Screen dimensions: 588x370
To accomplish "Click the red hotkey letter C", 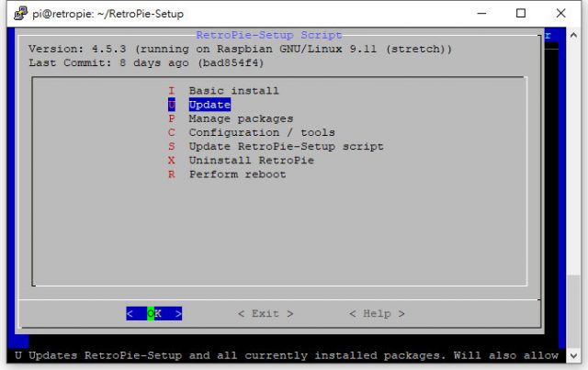I will 172,133.
